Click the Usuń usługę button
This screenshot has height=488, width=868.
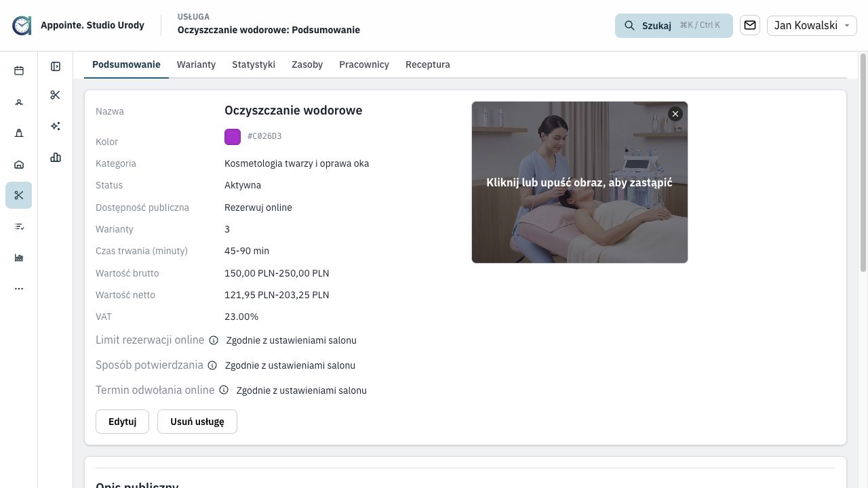197,422
